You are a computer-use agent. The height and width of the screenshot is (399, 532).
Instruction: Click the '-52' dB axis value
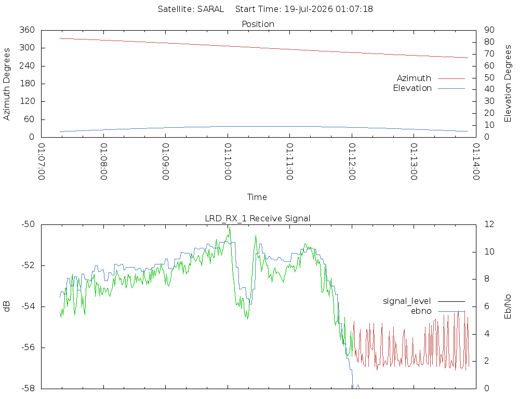click(x=28, y=265)
